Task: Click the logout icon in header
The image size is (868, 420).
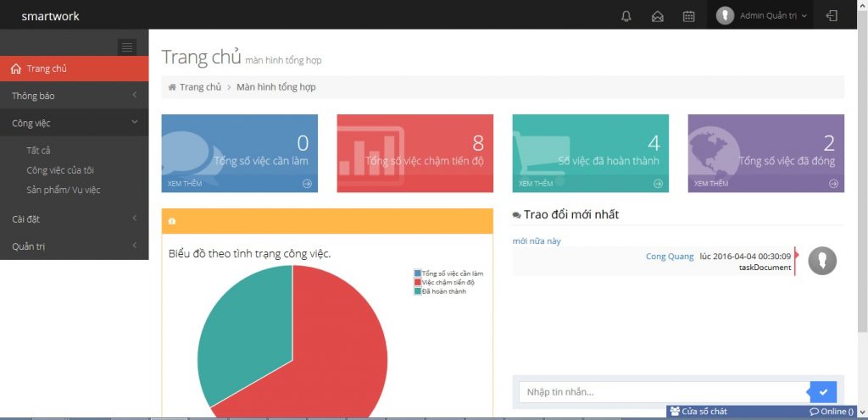Action: [x=832, y=15]
